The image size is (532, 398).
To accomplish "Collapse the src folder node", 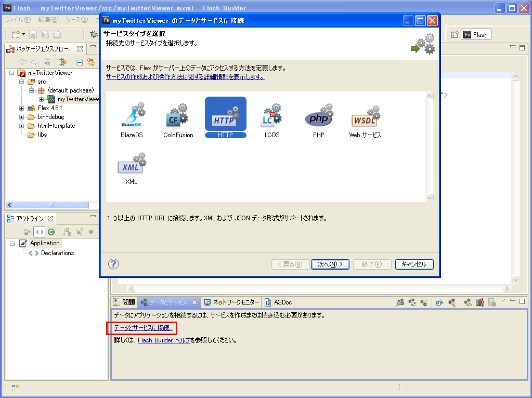I will click(x=22, y=82).
